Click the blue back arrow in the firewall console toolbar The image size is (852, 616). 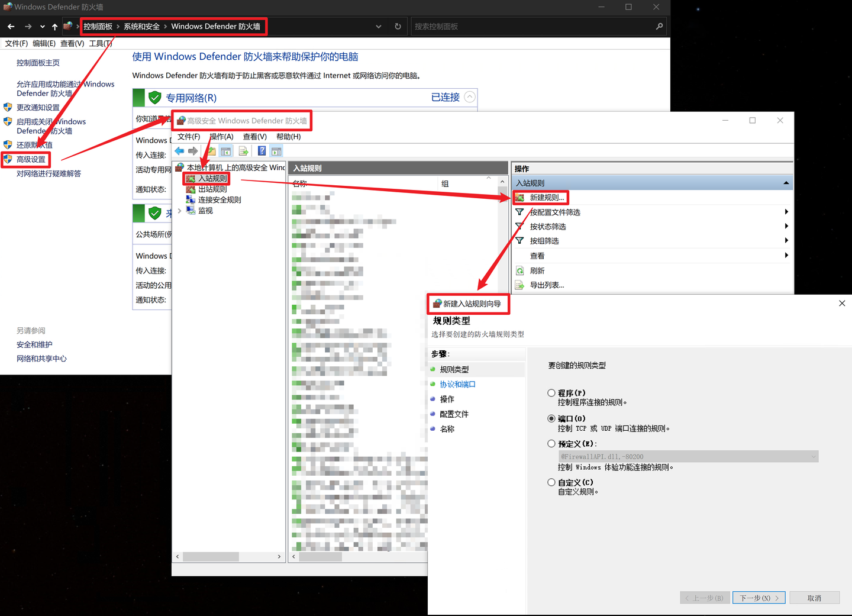[x=179, y=151]
